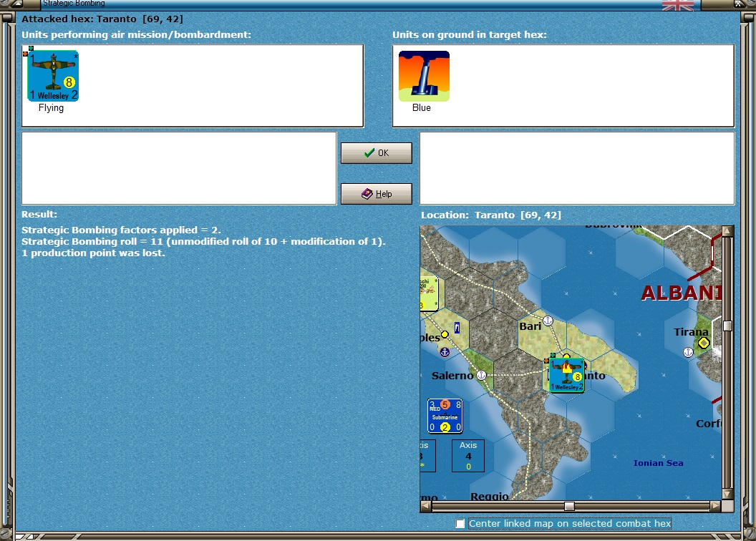Click the empty right combat details box
Image resolution: width=756 pixels, height=541 pixels.
click(577, 168)
